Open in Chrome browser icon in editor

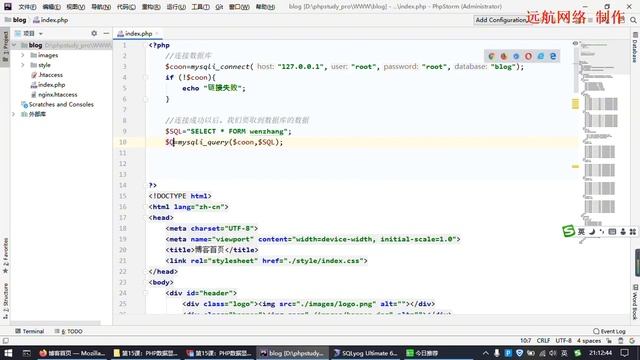pyautogui.click(x=491, y=56)
